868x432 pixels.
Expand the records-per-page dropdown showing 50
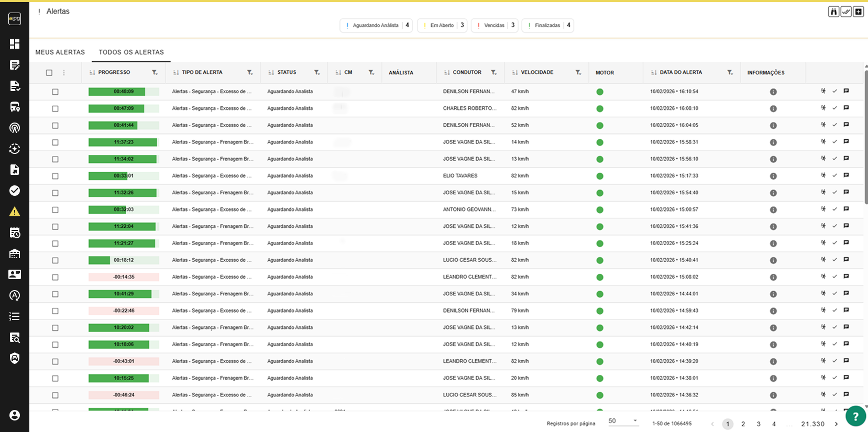623,421
